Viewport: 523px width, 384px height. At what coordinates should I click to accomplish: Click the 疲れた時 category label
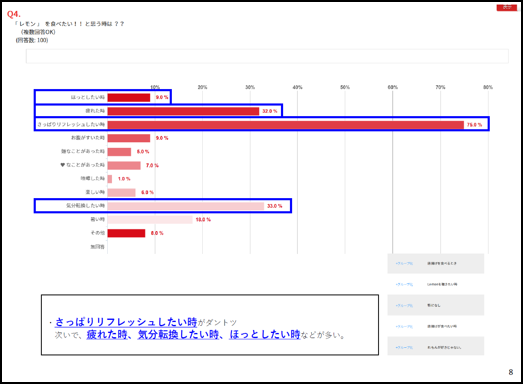coord(95,111)
